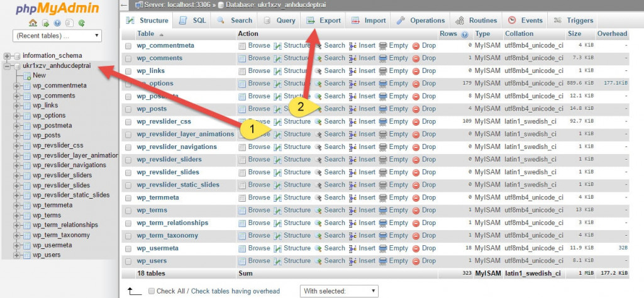Open the phpMyAdmin documentation blue help icon
The width and height of the screenshot is (644, 298).
pos(57,23)
